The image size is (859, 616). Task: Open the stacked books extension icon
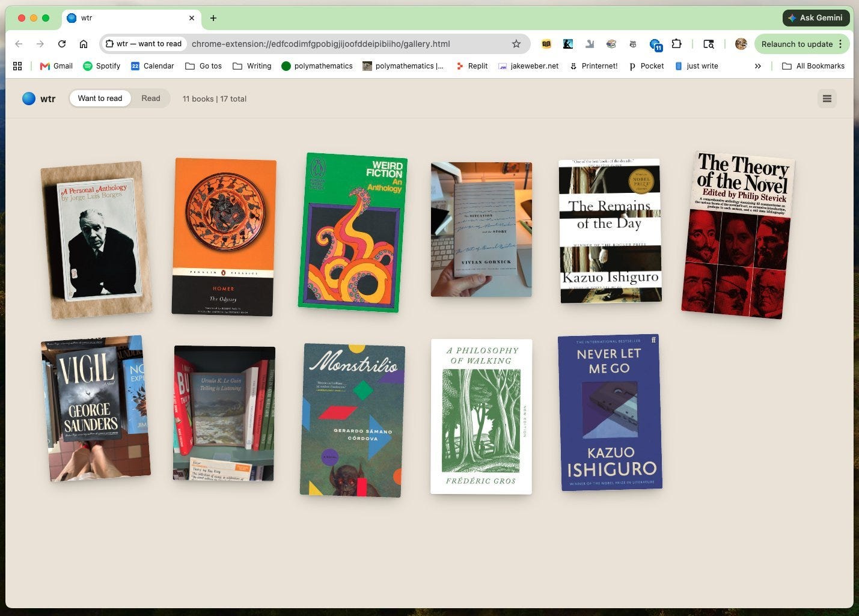coord(611,44)
